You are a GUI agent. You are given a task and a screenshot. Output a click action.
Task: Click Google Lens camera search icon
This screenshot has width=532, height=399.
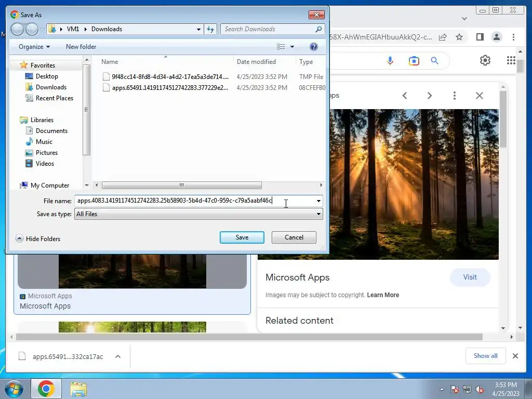[x=414, y=61]
